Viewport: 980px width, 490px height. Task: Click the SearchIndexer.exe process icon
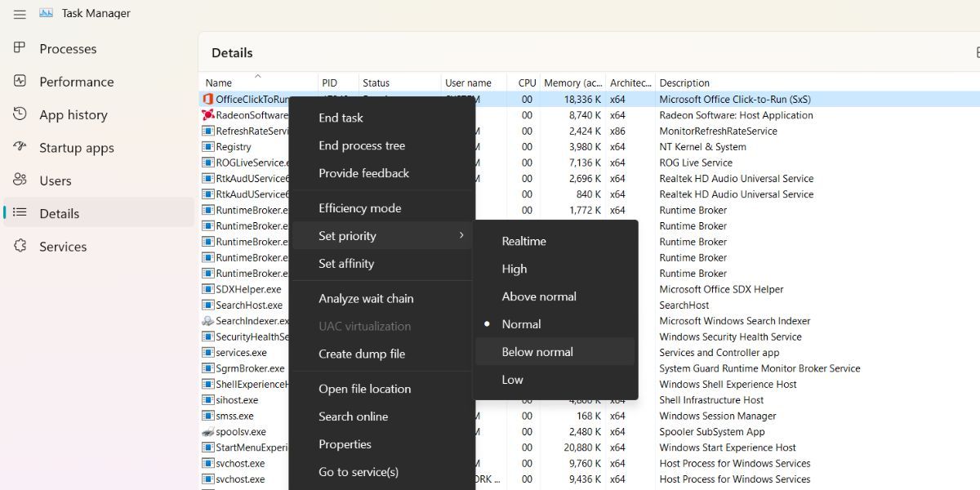(208, 321)
